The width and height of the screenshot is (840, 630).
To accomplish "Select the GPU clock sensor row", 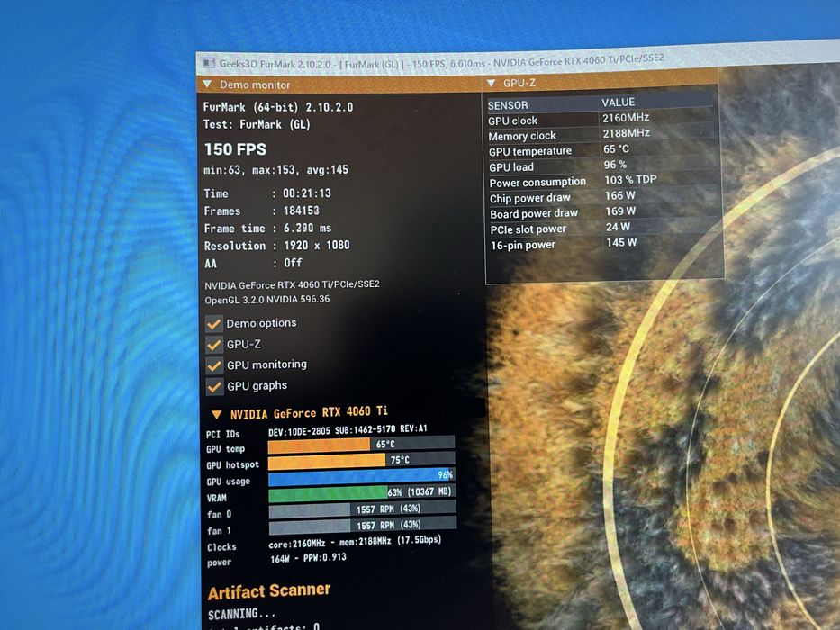I will 600,119.
